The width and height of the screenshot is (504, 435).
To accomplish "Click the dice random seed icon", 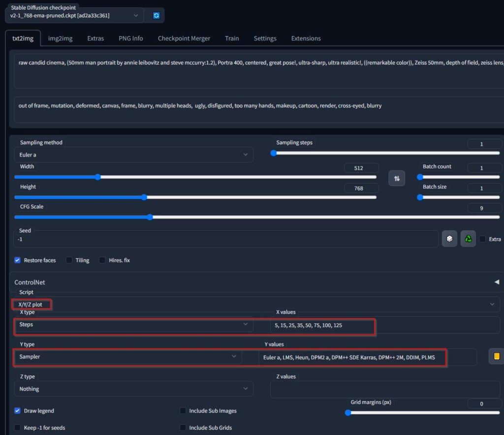I will [449, 239].
